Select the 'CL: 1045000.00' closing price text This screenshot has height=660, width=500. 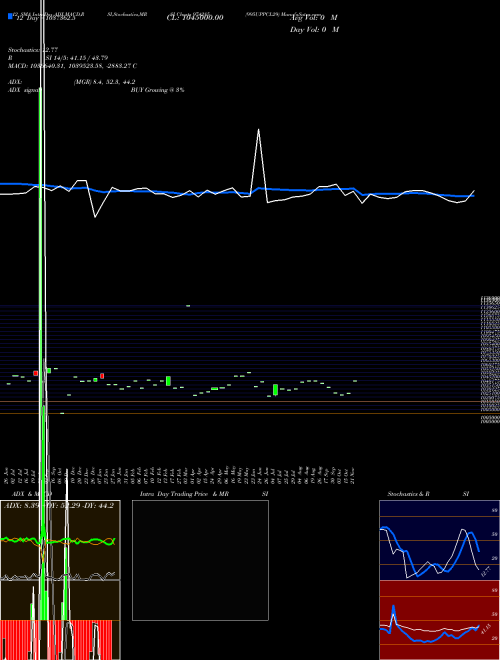tap(195, 18)
